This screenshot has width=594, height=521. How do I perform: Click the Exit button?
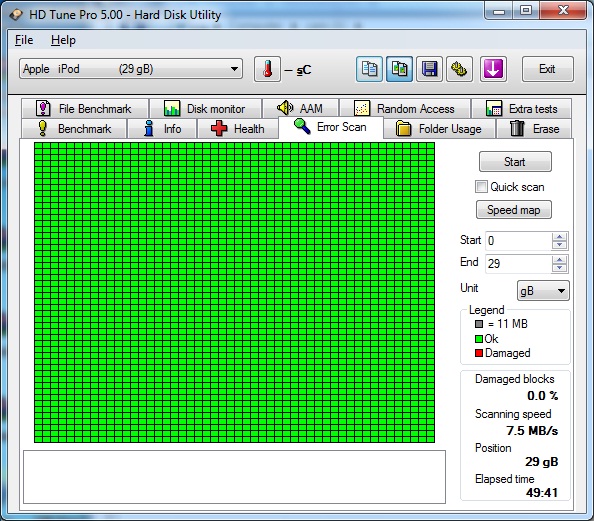[547, 69]
